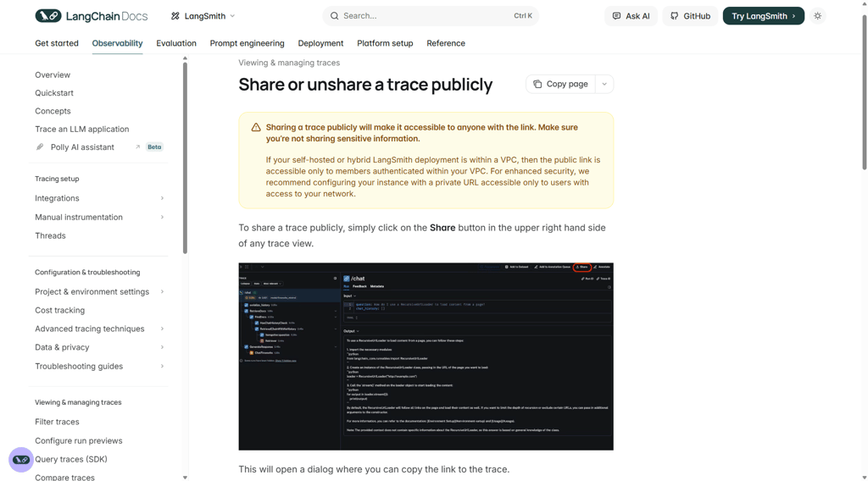Expand the Integrations section

100,198
